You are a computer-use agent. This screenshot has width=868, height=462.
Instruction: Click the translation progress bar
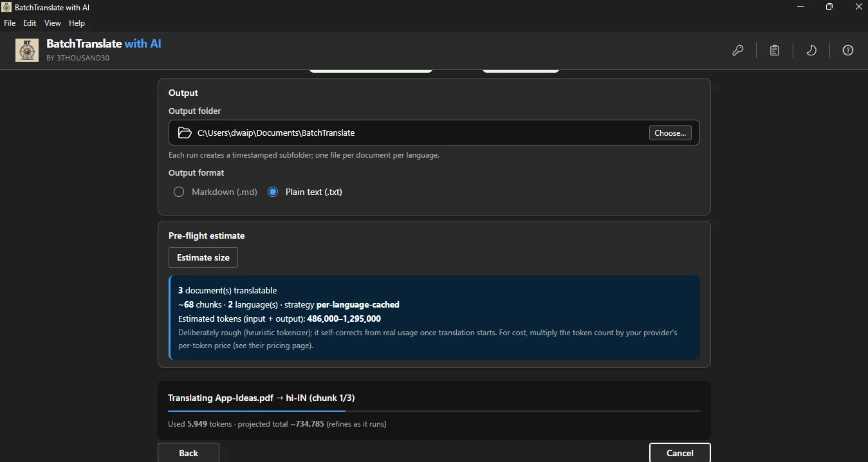434,411
